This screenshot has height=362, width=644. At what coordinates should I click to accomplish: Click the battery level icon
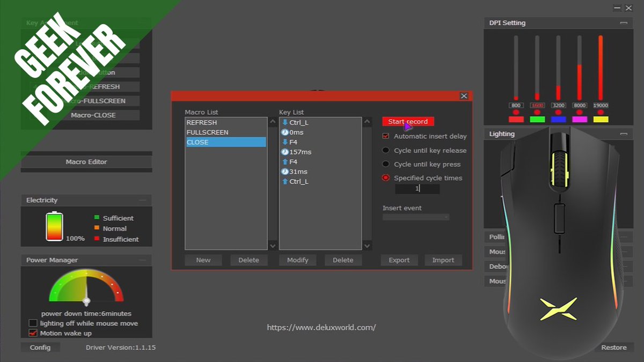[x=54, y=226]
